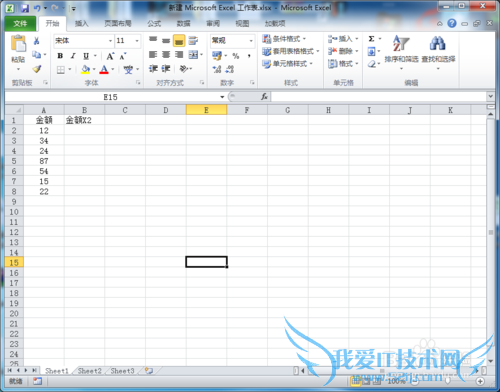Open fill color dropdown arrow
500x392 pixels.
94,70
